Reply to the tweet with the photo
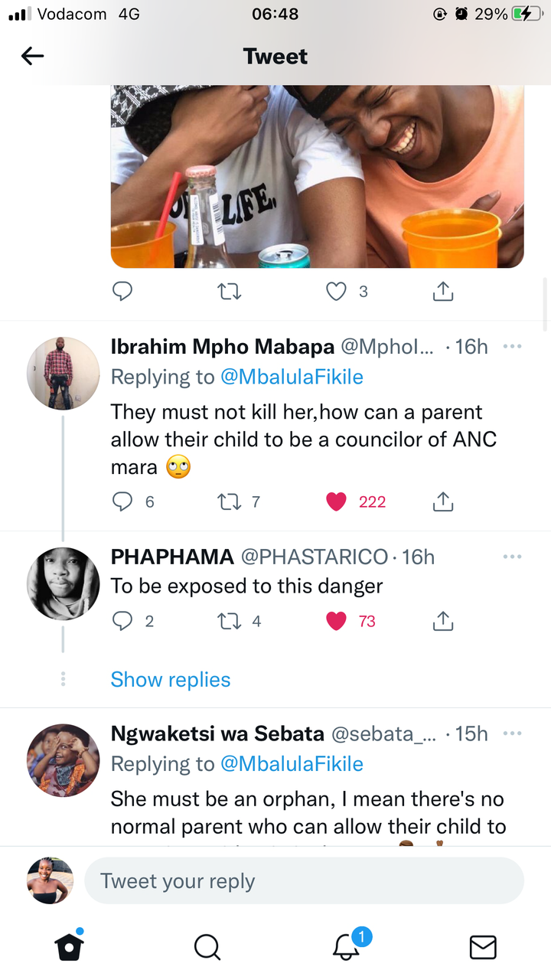Viewport: 551px width, 980px height. click(x=122, y=292)
